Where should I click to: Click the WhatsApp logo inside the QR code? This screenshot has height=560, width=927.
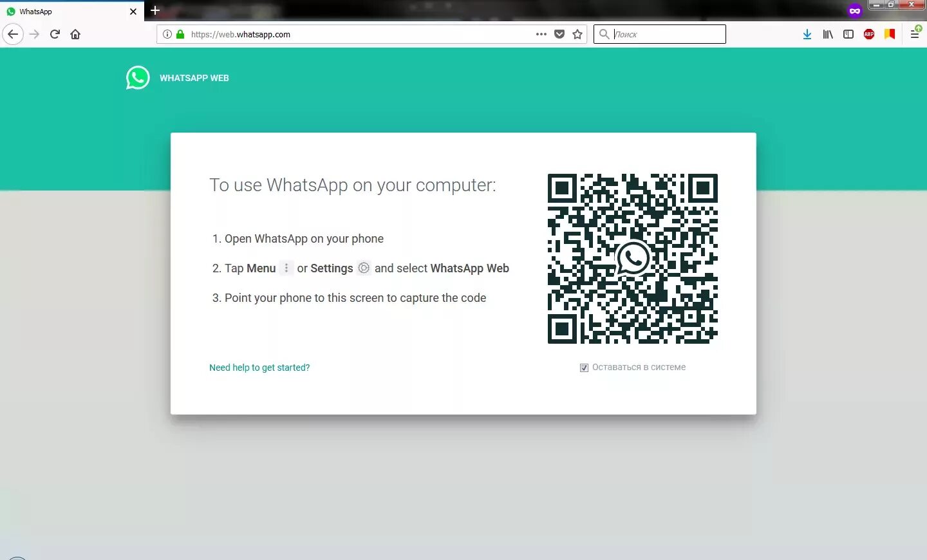pyautogui.click(x=633, y=259)
